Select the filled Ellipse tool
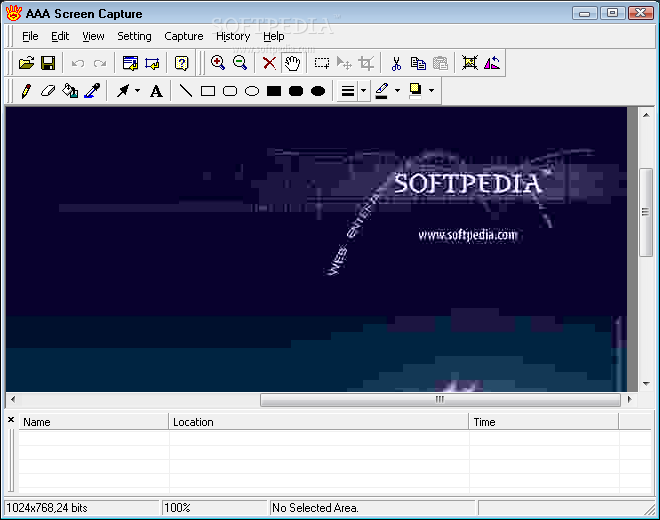Viewport: 660px width, 520px height. point(318,91)
